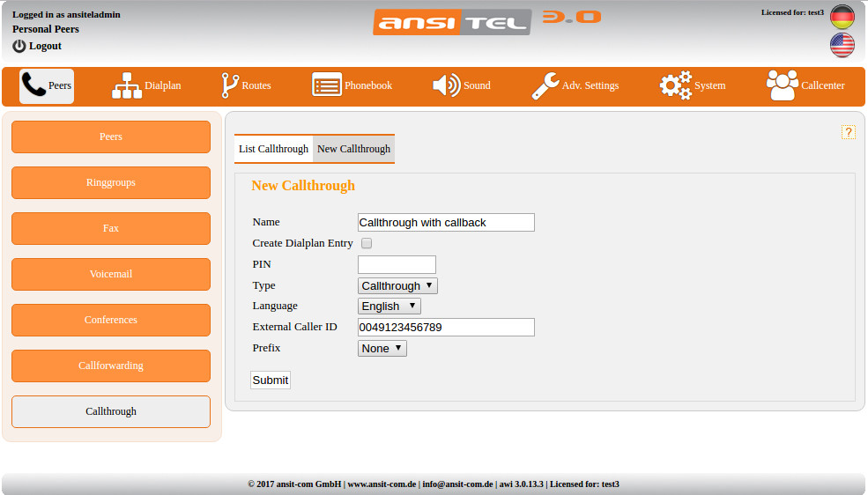Switch language with the German flag
The height and width of the screenshot is (495, 868).
[842, 18]
